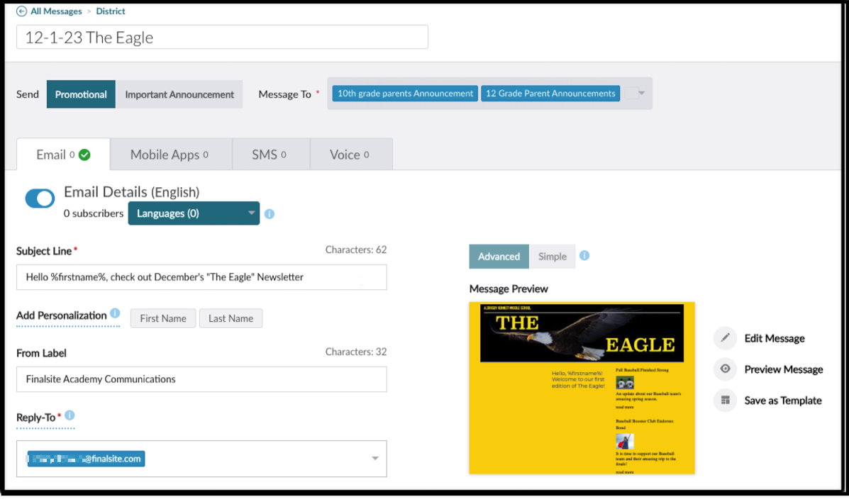Viewport: 849px width, 504px height.
Task: Select the Important Announcement send type
Action: click(x=179, y=94)
